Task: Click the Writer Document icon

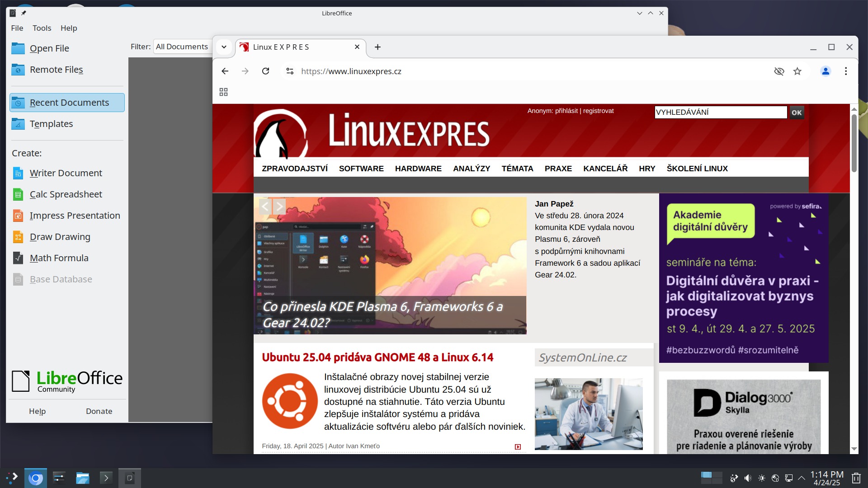Action: pos(18,173)
